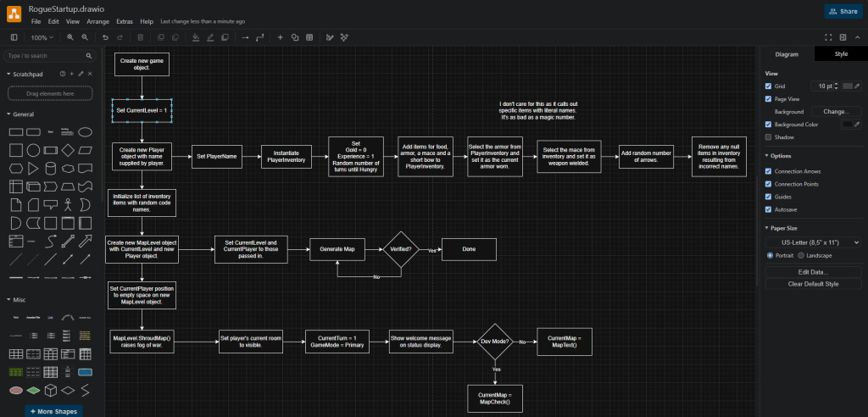Pick the ellipse shape in General palette

85,132
